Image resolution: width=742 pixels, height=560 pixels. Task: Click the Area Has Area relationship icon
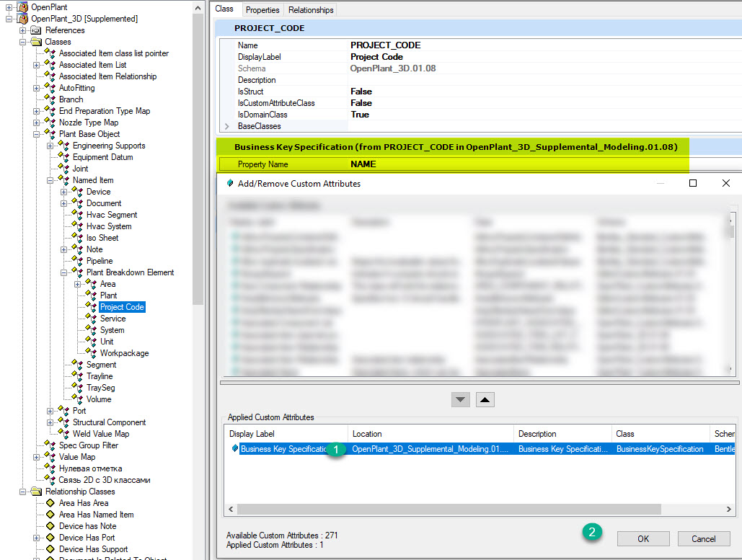coord(50,503)
